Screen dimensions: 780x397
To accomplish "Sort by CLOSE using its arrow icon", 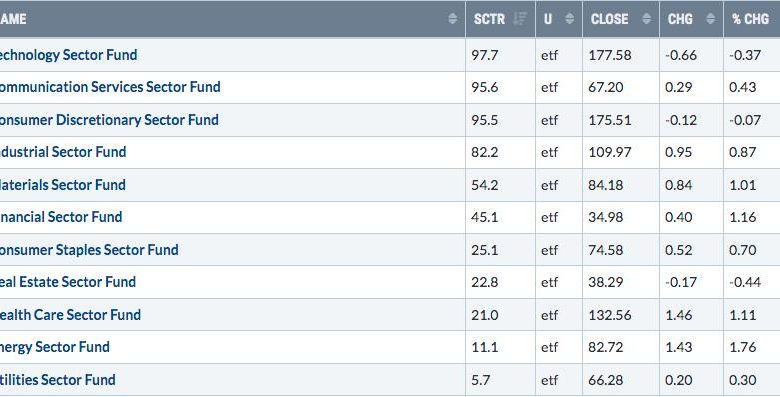I will tap(646, 19).
